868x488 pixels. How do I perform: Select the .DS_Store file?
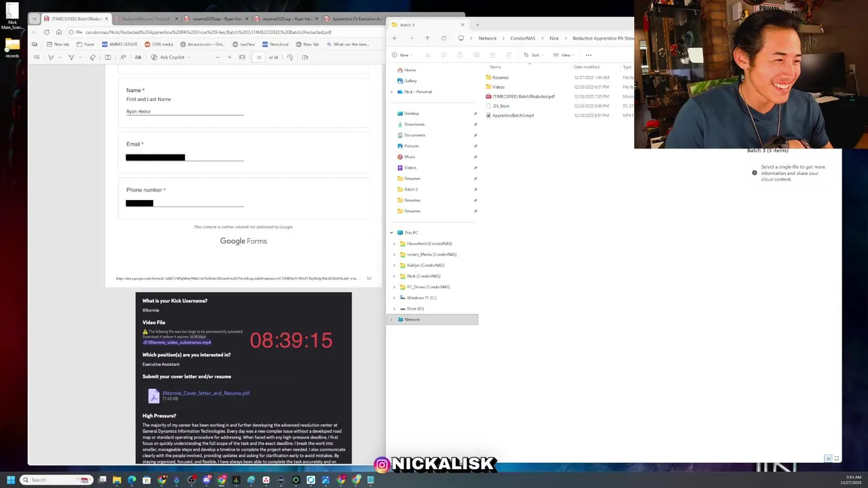(500, 106)
